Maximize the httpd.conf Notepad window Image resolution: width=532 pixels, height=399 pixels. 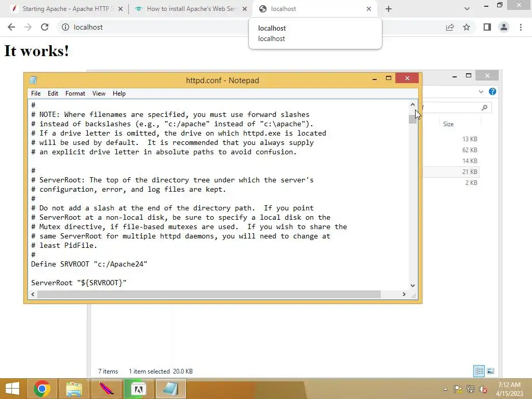[x=389, y=78]
